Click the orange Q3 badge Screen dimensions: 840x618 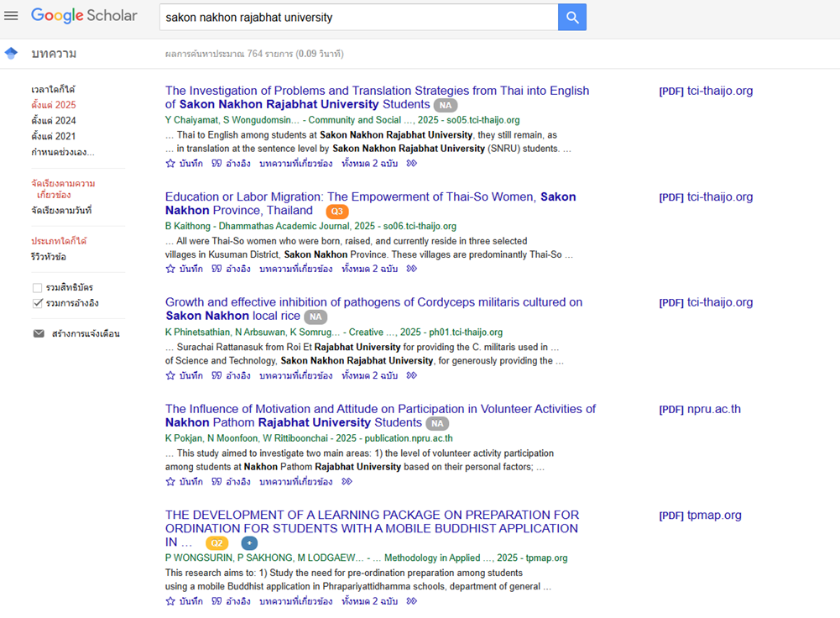point(337,212)
